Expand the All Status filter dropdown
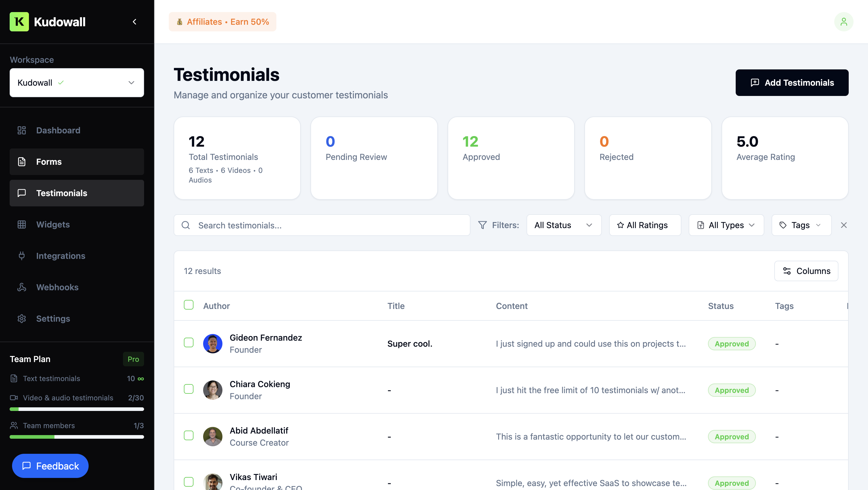This screenshot has width=868, height=490. [x=564, y=225]
